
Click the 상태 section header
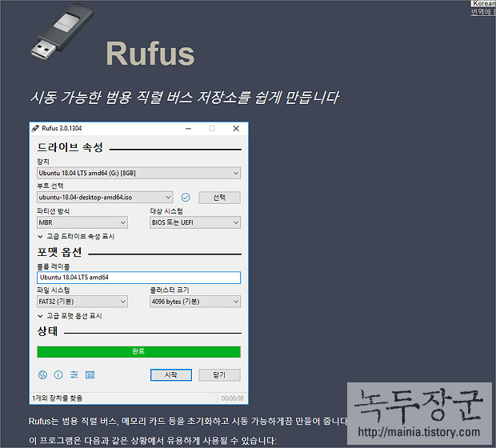point(47,331)
